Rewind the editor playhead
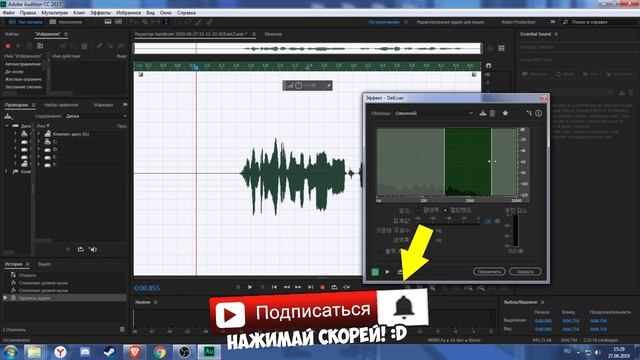This screenshot has width=640, height=360. pyautogui.click(x=287, y=287)
